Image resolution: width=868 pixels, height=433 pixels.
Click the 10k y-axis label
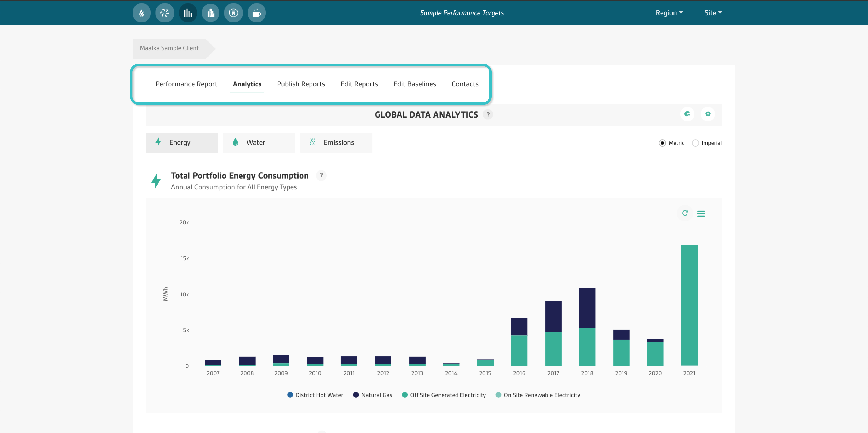(185, 295)
